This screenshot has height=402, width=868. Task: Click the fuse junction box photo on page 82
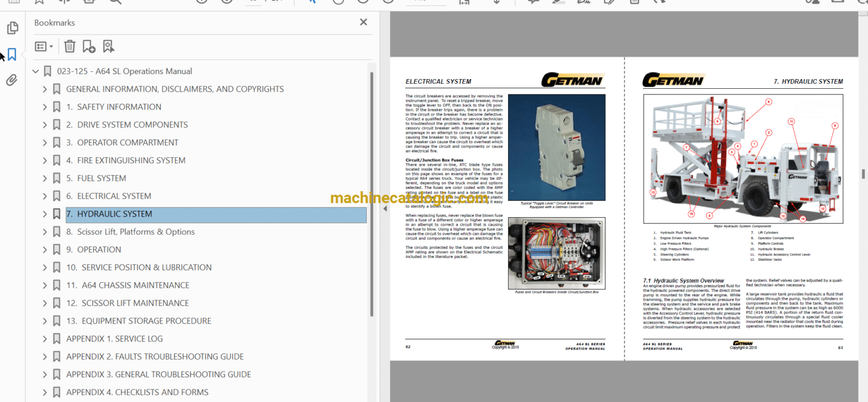[x=557, y=253]
